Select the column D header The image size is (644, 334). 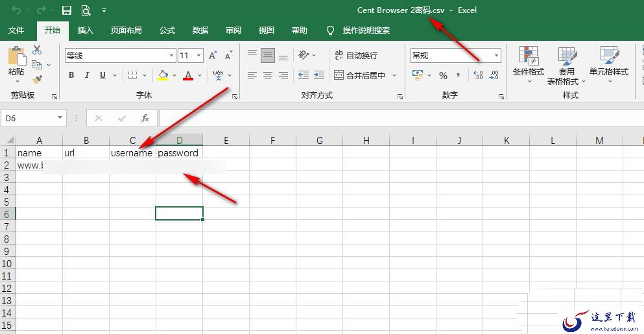pos(180,140)
